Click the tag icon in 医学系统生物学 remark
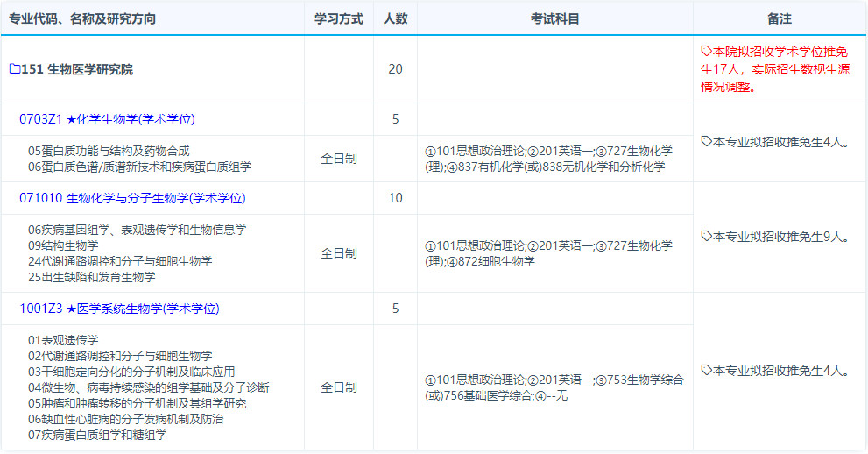 (x=707, y=371)
